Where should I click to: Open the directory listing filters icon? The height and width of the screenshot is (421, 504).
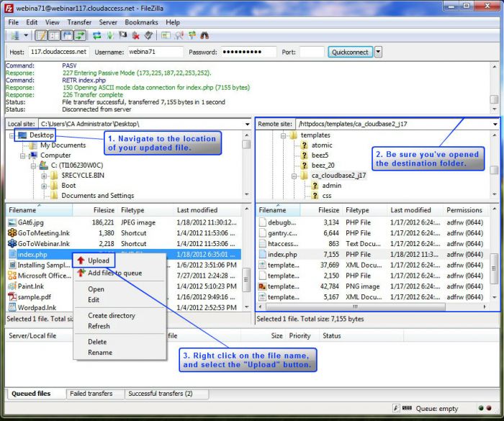[166, 35]
